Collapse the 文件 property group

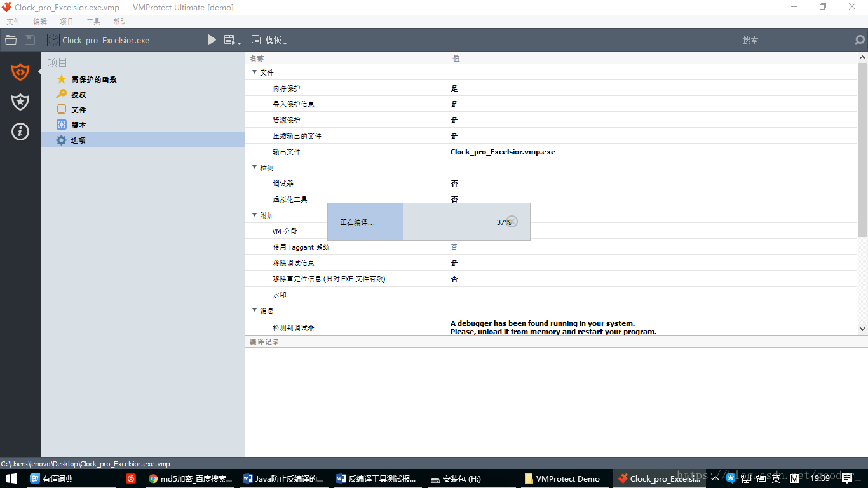click(255, 72)
